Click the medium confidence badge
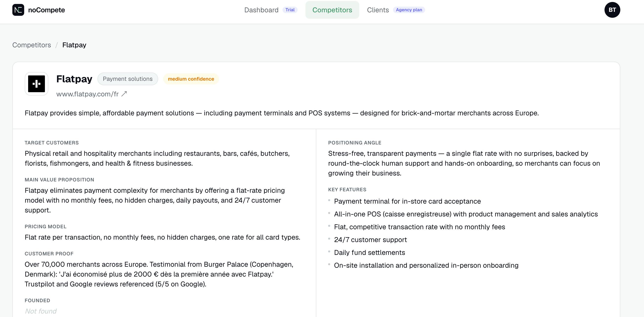The image size is (644, 317). coord(191,79)
